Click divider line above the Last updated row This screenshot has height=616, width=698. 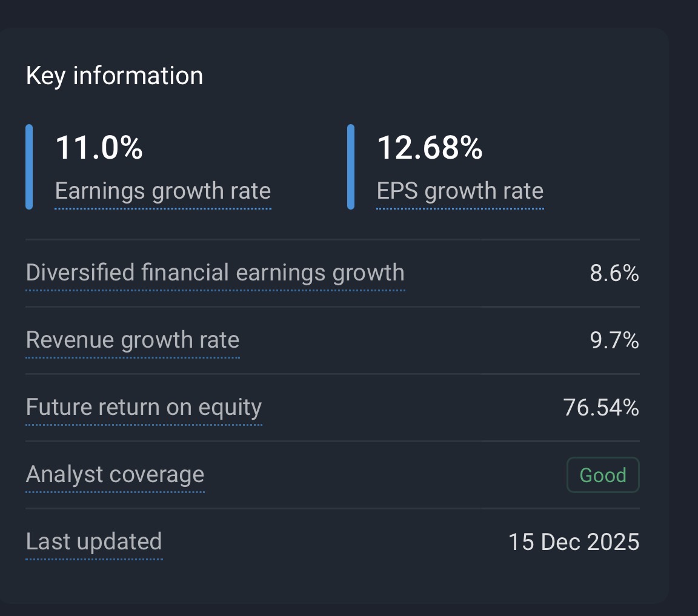click(x=332, y=509)
